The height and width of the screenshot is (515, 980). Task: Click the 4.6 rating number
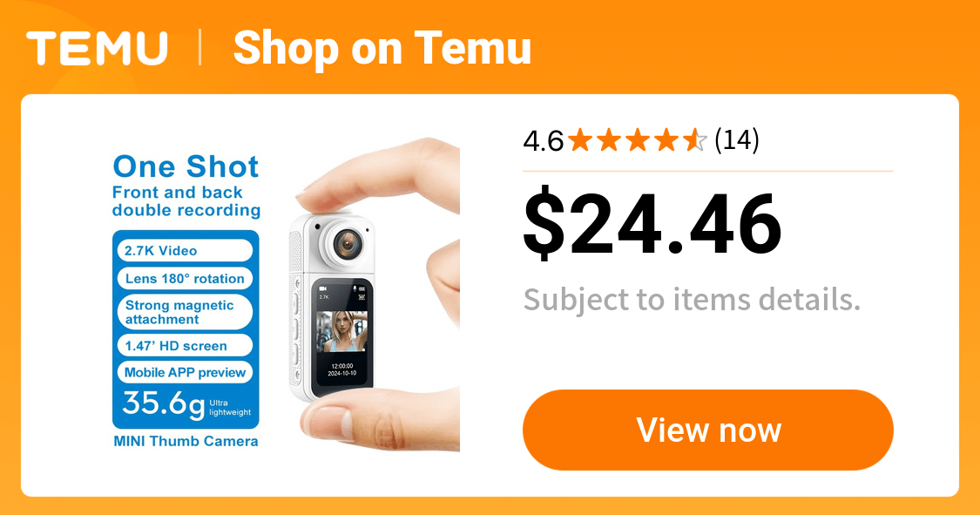pyautogui.click(x=543, y=140)
